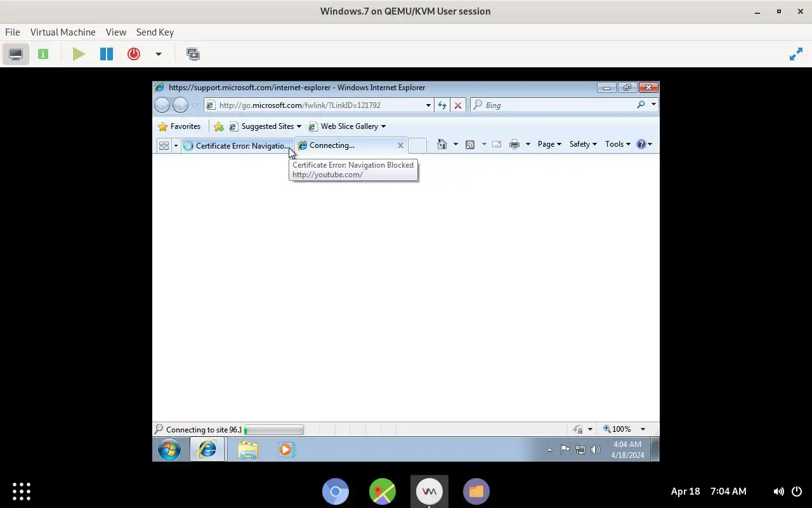Stop loading with the red X icon
Image resolution: width=812 pixels, height=508 pixels.
coord(458,105)
